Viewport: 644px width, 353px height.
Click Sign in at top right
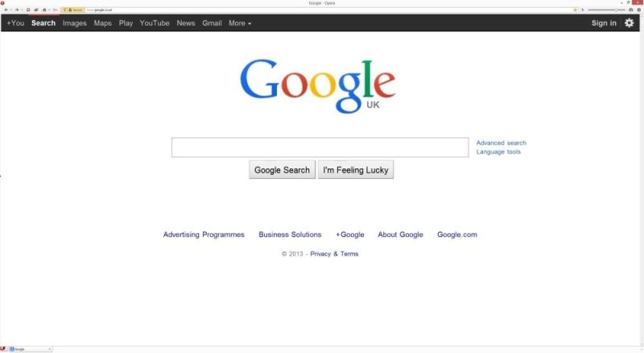click(604, 23)
